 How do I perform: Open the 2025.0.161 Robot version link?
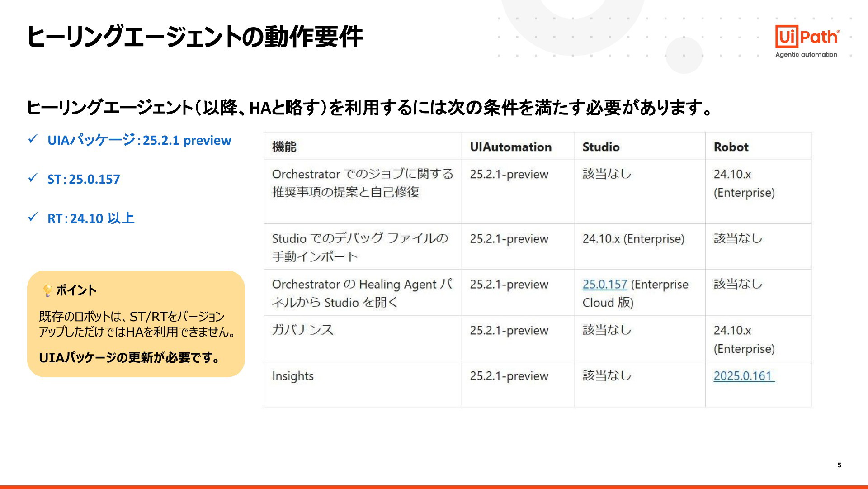click(x=744, y=376)
